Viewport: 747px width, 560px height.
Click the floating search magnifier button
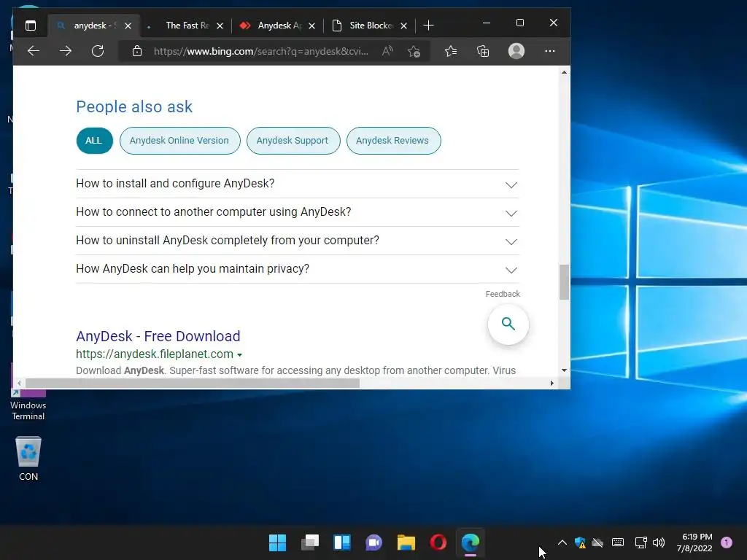(508, 324)
